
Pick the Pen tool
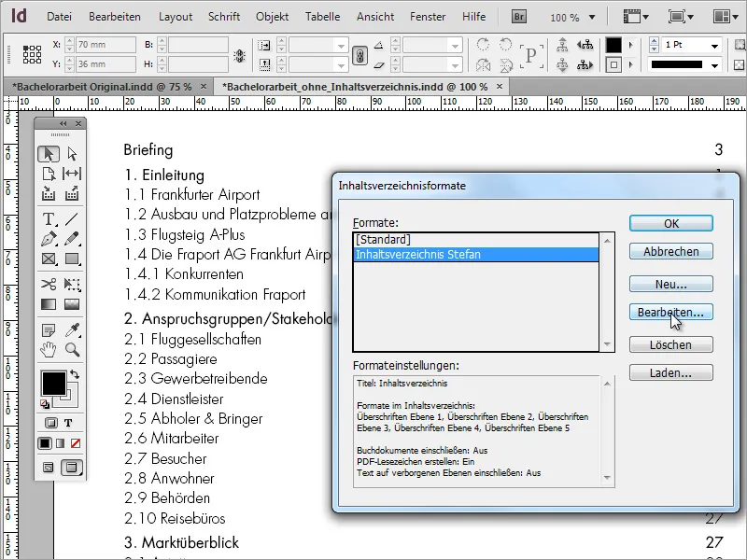pos(49,239)
